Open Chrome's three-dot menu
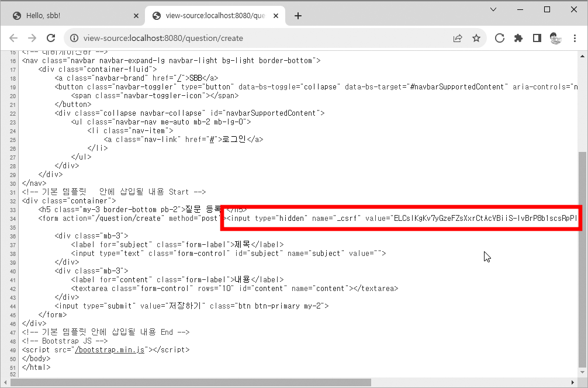 point(575,38)
